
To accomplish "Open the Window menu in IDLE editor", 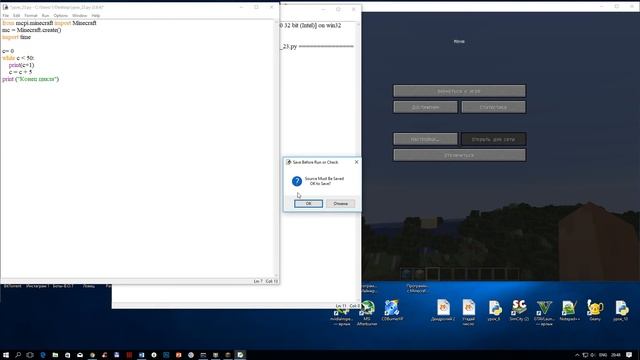I will (x=80, y=16).
